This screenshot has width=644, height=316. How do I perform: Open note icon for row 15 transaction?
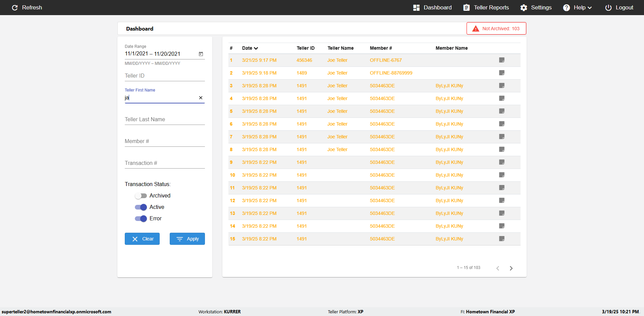coord(502,239)
